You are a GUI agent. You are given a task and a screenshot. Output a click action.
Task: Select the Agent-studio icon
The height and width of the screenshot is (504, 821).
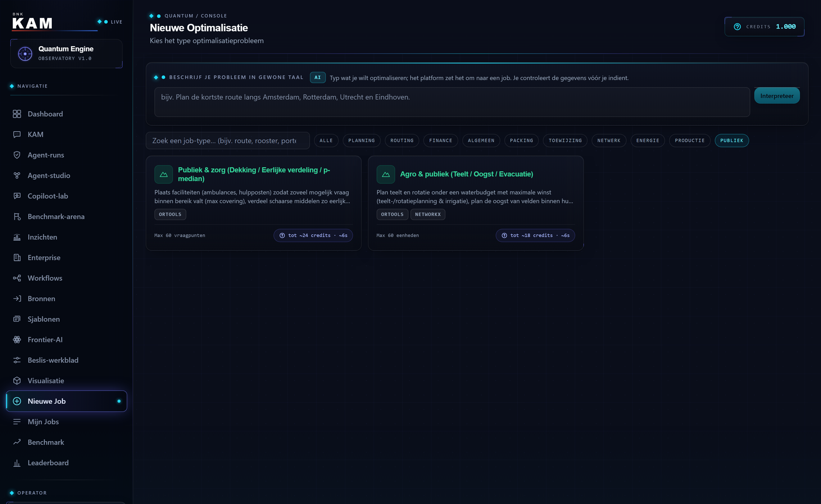17,175
